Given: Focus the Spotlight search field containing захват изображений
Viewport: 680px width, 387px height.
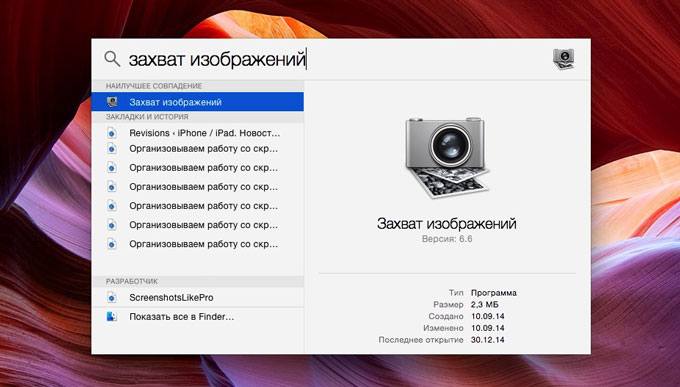Looking at the screenshot, I should coord(218,59).
